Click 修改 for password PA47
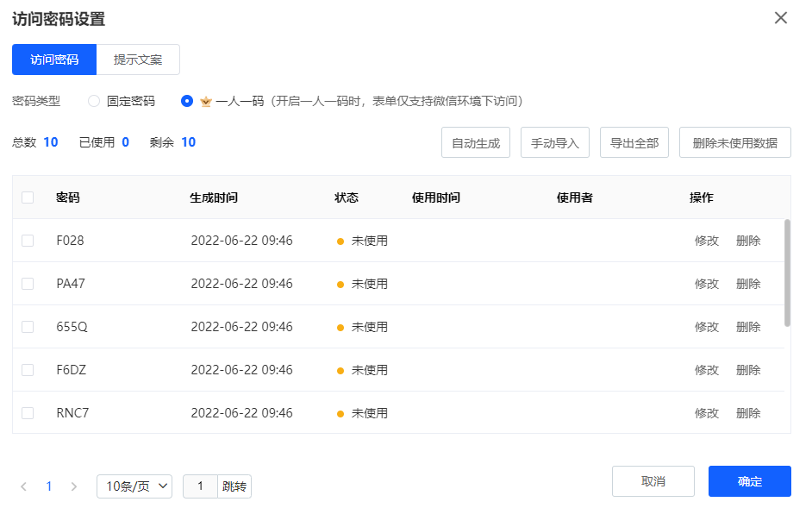Viewport: 812px width, 508px height. tap(706, 284)
